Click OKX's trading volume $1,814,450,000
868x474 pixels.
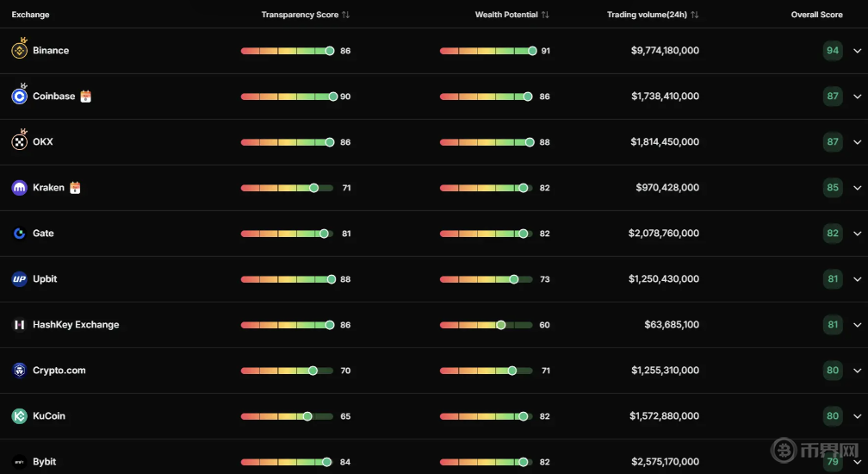click(x=665, y=141)
